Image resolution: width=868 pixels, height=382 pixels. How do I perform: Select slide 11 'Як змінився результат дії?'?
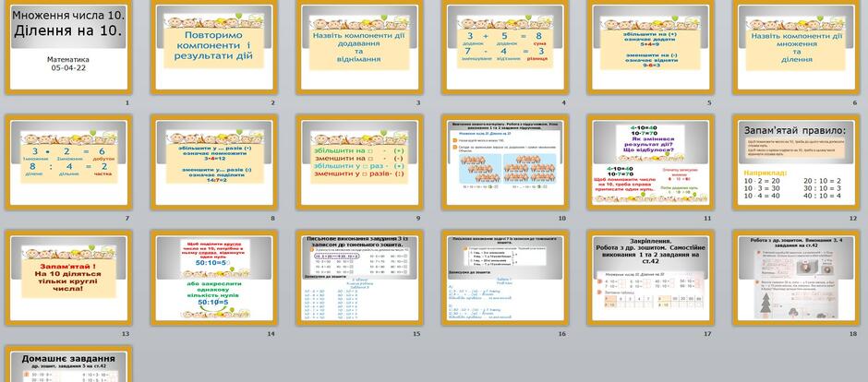point(651,162)
